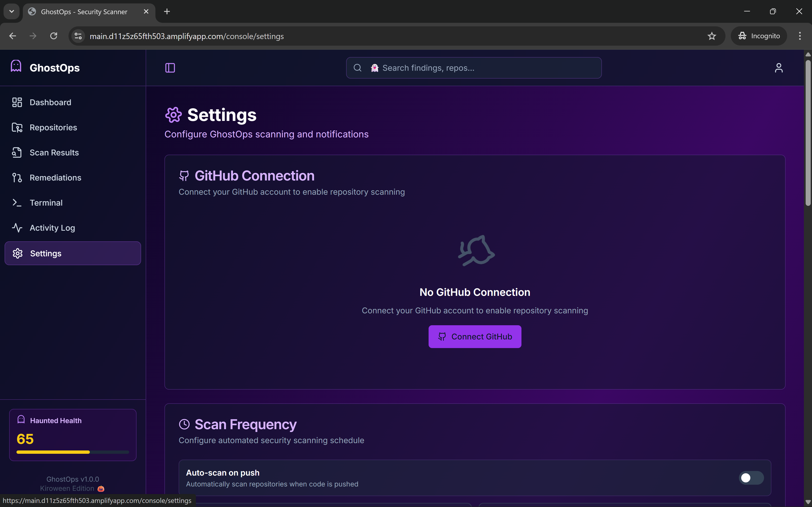Image resolution: width=812 pixels, height=507 pixels.
Task: Open Chrome's three-dot menu
Action: (800, 36)
